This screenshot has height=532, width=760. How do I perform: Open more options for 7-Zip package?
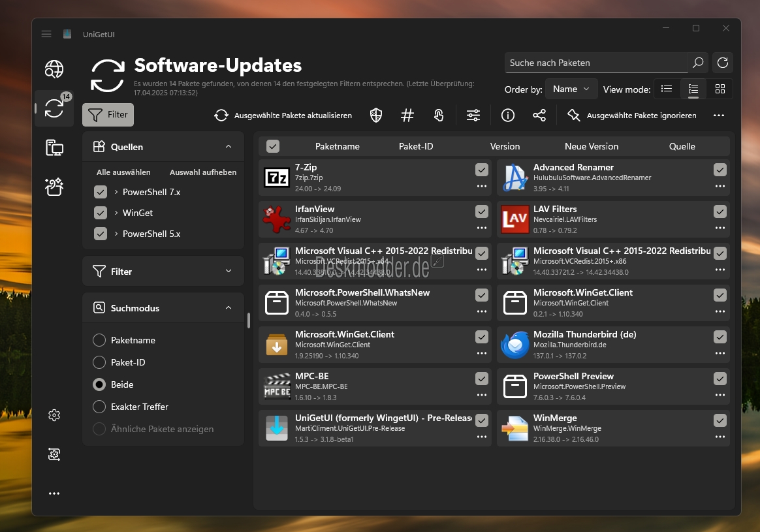pos(481,186)
